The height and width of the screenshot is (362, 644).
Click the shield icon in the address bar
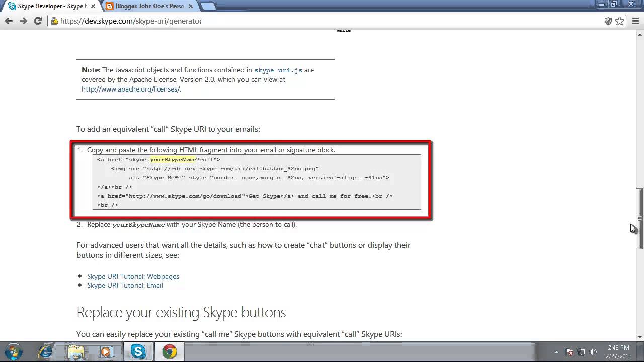click(608, 21)
